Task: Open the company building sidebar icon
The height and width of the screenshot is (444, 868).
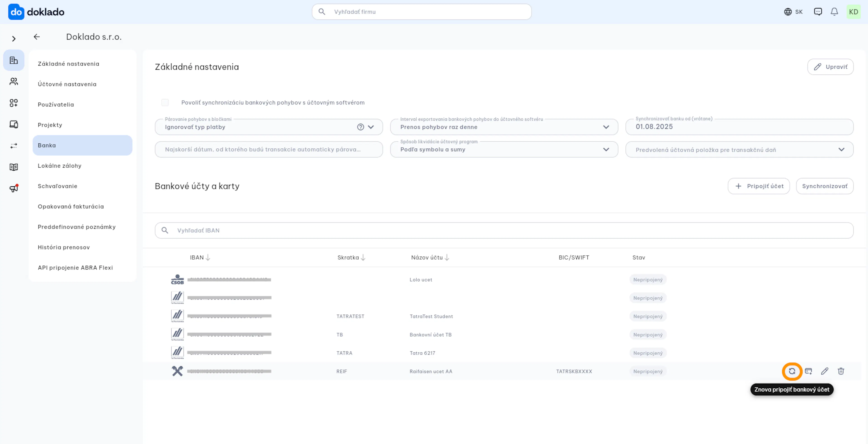Action: 14,60
